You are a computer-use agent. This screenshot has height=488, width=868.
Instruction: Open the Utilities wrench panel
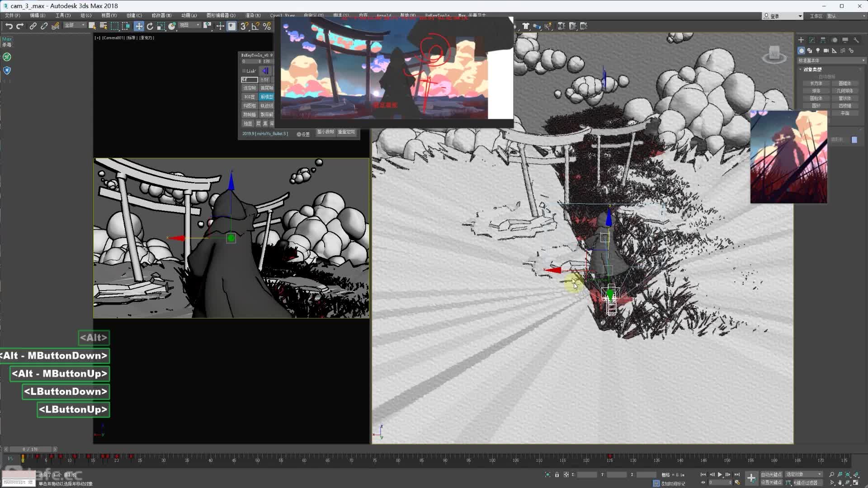[856, 40]
